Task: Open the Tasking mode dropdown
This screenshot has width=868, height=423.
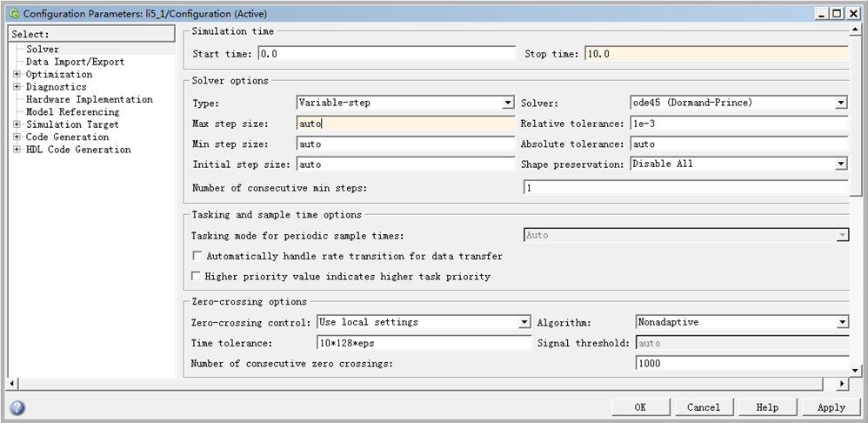Action: click(x=841, y=235)
